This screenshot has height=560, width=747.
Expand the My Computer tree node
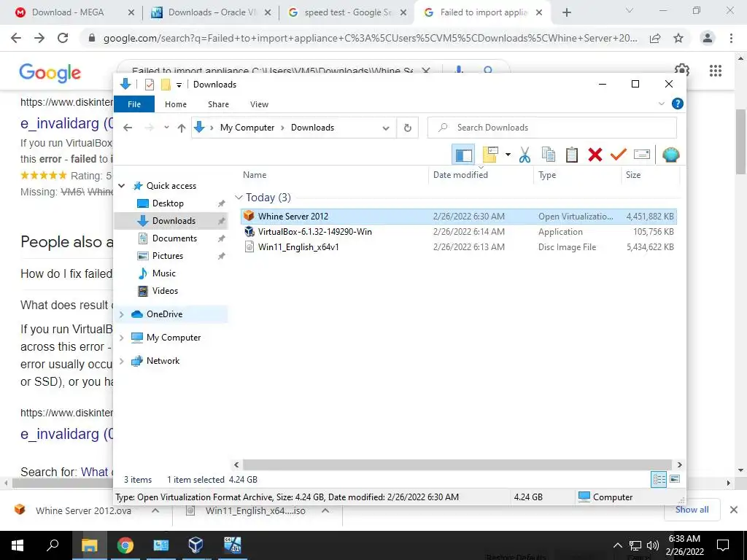click(122, 338)
